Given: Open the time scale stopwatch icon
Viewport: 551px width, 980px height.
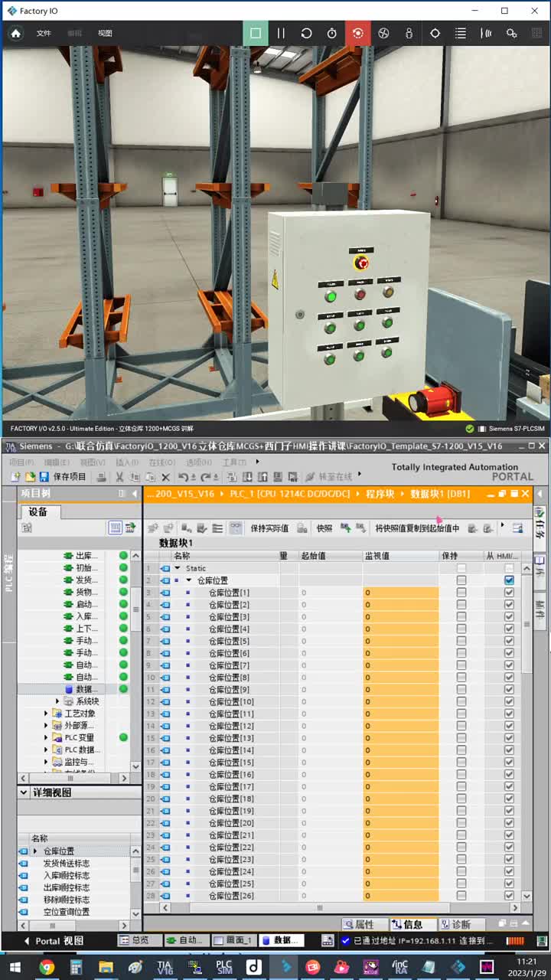Looking at the screenshot, I should pos(331,33).
